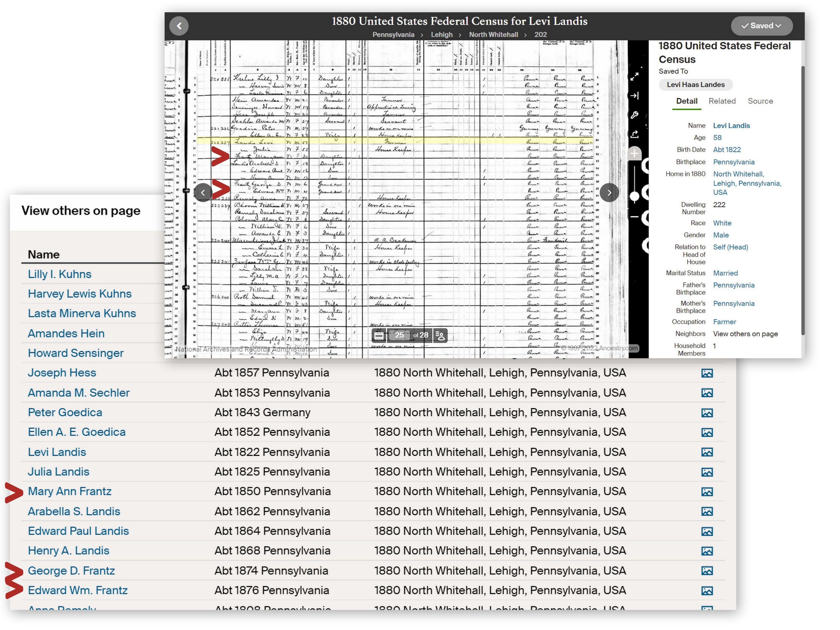Go to previous census page arrow
This screenshot has width=840, height=630.
pyautogui.click(x=203, y=193)
